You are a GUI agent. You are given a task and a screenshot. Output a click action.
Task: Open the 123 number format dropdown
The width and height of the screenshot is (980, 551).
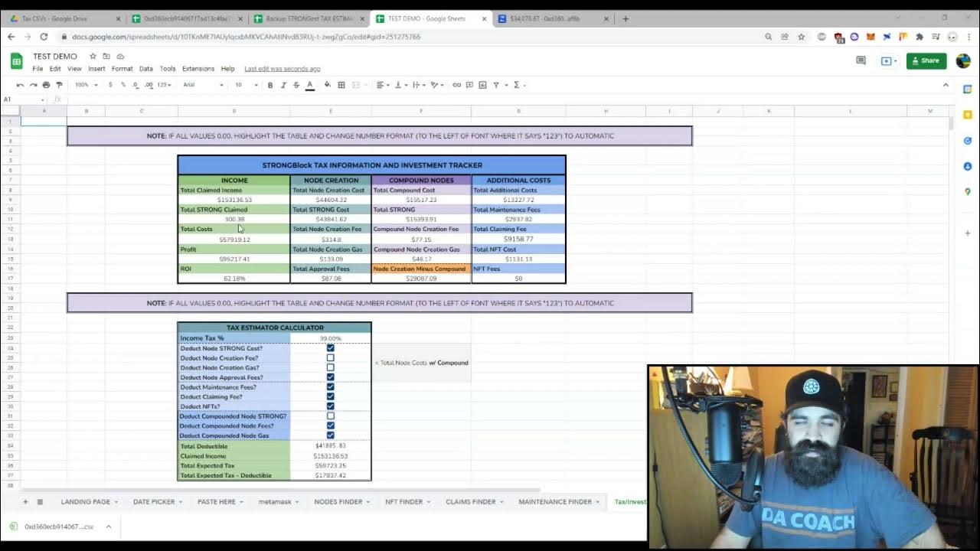(x=164, y=85)
